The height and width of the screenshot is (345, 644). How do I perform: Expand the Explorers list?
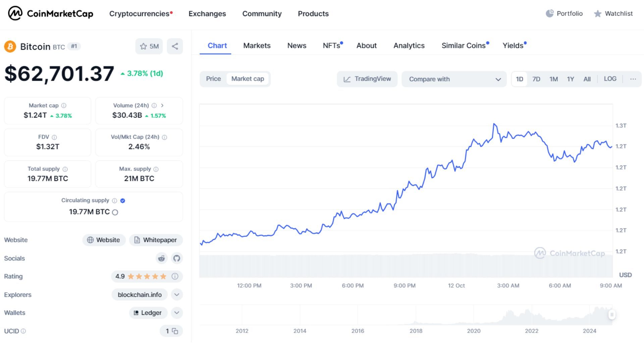176,295
